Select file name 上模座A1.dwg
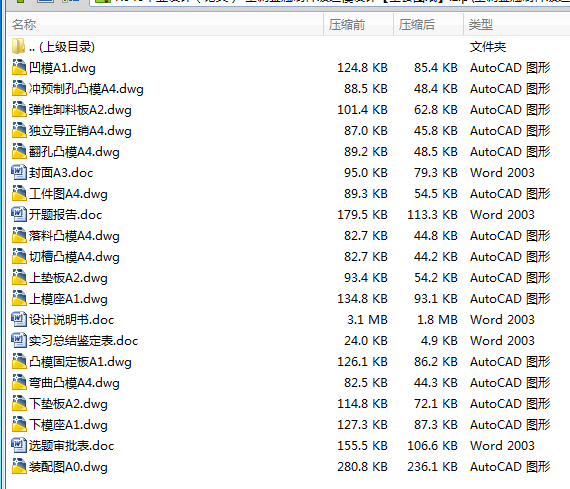This screenshot has height=489, width=570. tap(68, 299)
